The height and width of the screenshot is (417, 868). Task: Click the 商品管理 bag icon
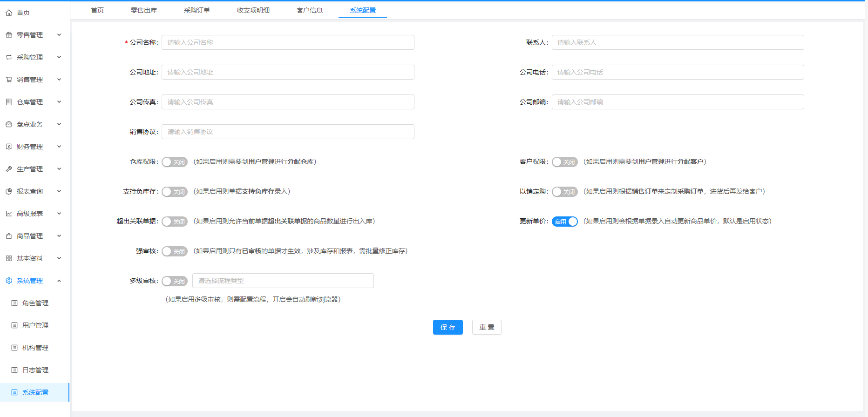(9, 236)
